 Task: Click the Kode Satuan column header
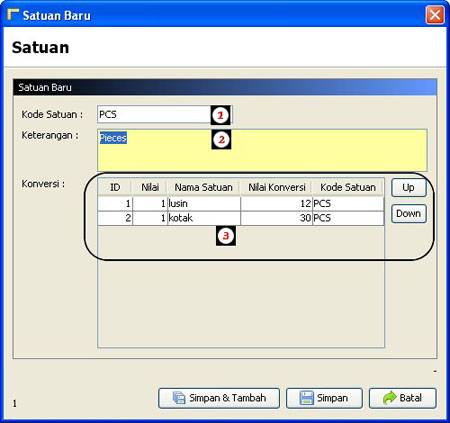pyautogui.click(x=348, y=187)
